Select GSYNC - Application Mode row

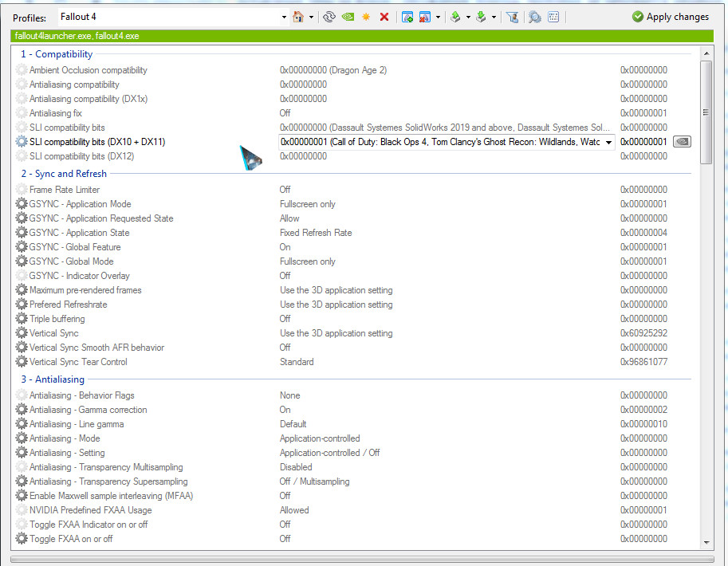tap(353, 204)
